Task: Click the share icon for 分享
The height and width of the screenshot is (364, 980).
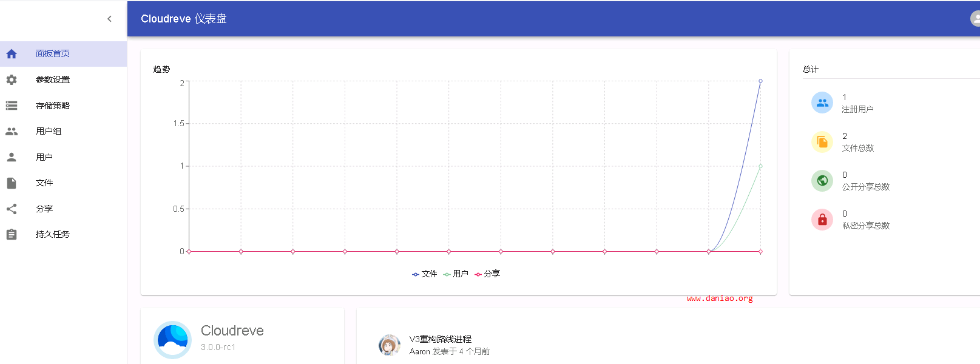Action: [12, 209]
